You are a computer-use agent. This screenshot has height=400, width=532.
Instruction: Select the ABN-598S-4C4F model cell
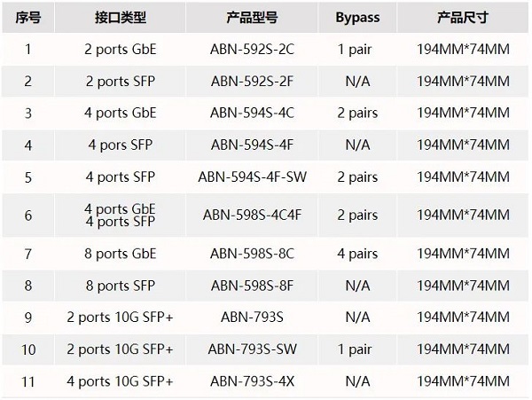pos(252,216)
